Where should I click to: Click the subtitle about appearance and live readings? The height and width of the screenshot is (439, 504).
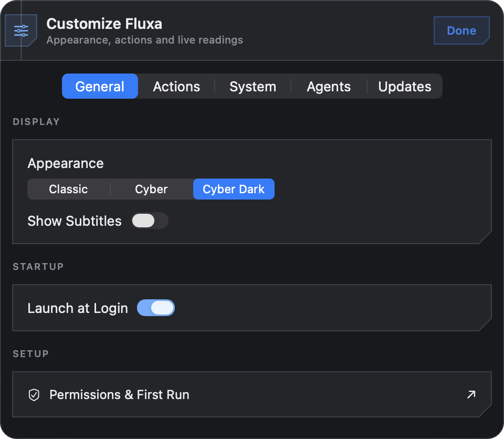(x=145, y=40)
